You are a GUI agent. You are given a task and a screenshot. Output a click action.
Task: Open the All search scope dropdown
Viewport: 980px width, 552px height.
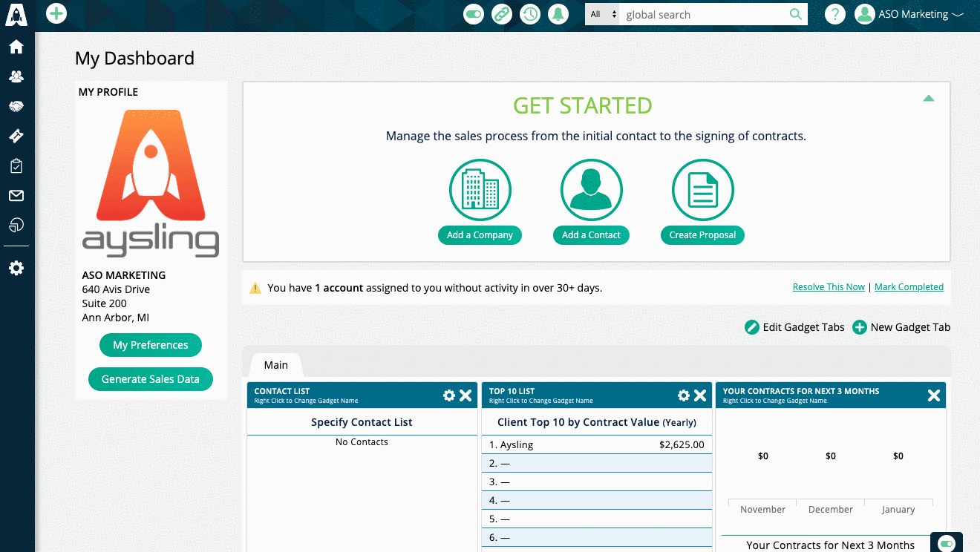(602, 14)
